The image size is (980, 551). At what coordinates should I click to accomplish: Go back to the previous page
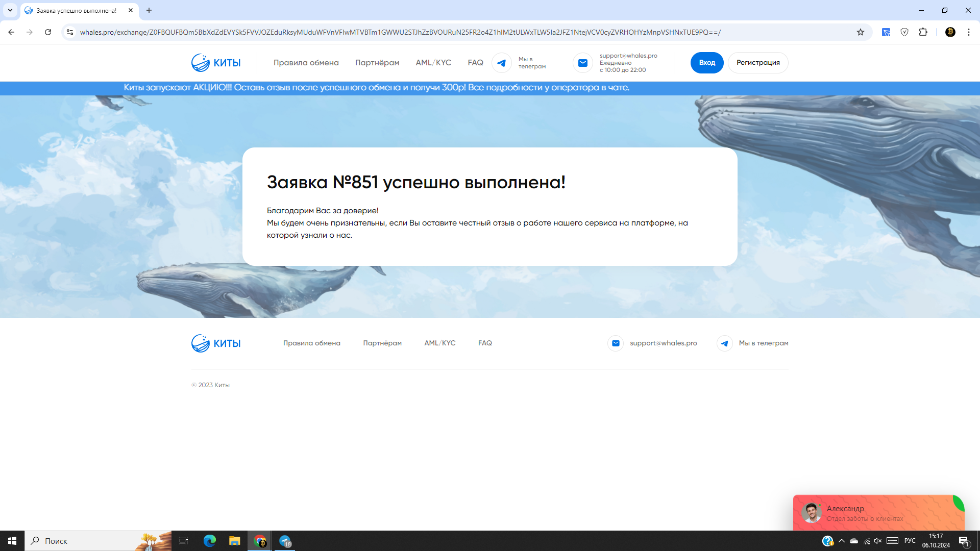pyautogui.click(x=11, y=32)
